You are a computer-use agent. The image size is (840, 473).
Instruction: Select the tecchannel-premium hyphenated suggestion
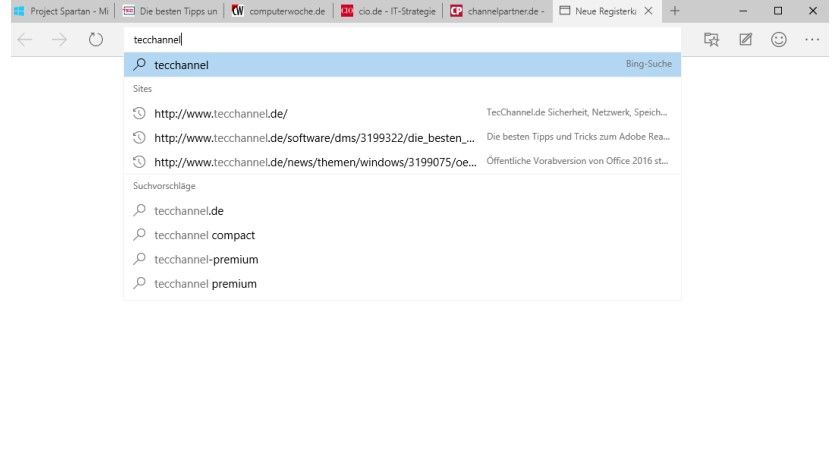(x=402, y=259)
